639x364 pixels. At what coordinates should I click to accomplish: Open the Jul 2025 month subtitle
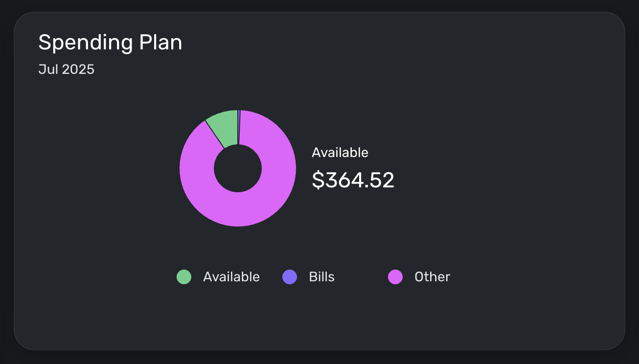click(x=66, y=69)
